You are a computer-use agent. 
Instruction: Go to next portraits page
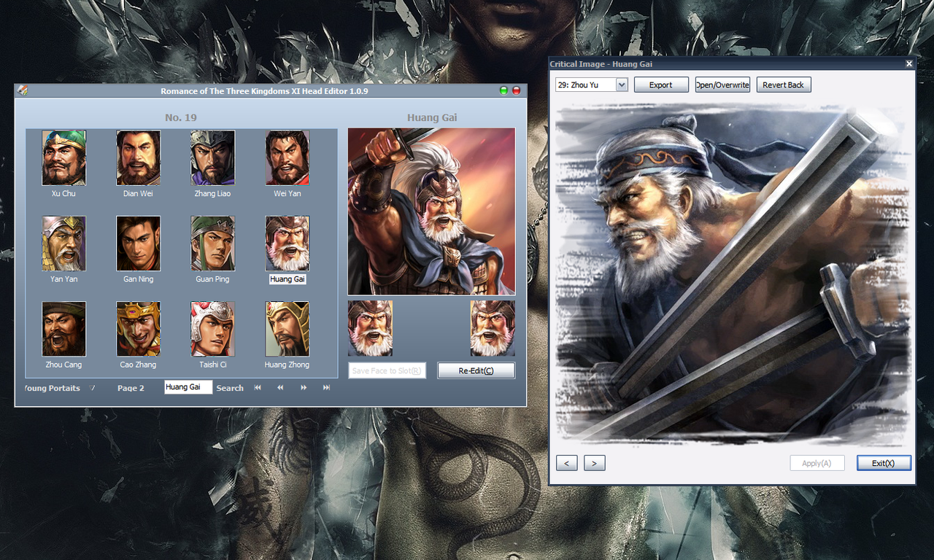tap(304, 388)
